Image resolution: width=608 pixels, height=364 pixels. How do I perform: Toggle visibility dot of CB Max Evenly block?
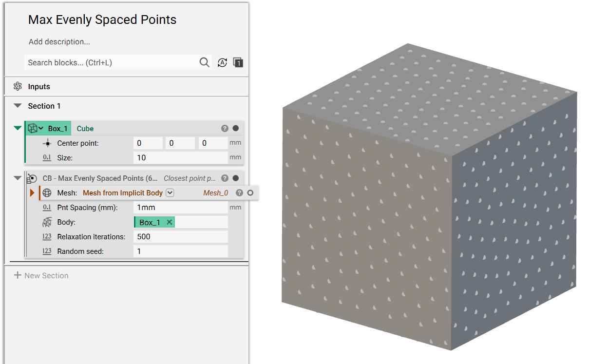236,178
